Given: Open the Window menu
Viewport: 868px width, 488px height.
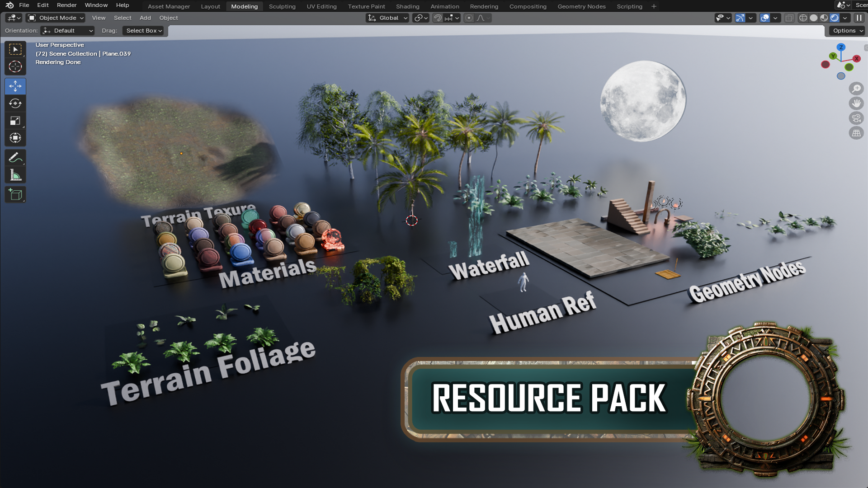Looking at the screenshot, I should tap(96, 5).
